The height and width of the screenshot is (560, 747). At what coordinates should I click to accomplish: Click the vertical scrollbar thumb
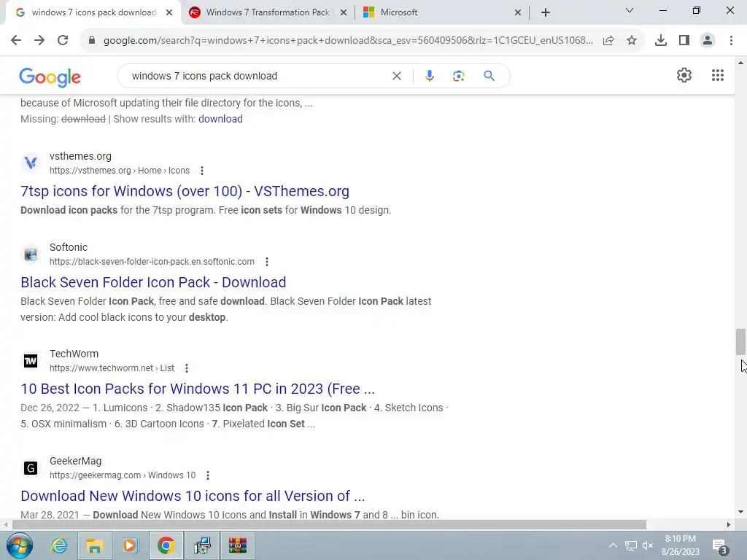(740, 341)
